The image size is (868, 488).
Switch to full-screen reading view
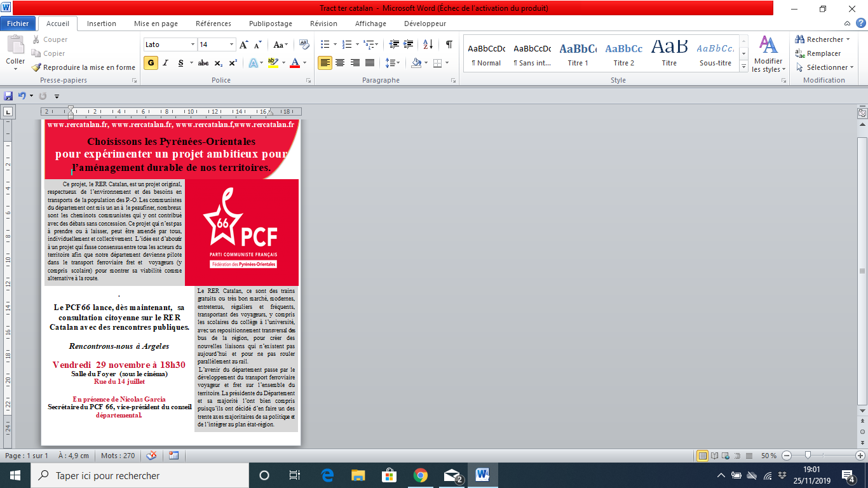(715, 456)
